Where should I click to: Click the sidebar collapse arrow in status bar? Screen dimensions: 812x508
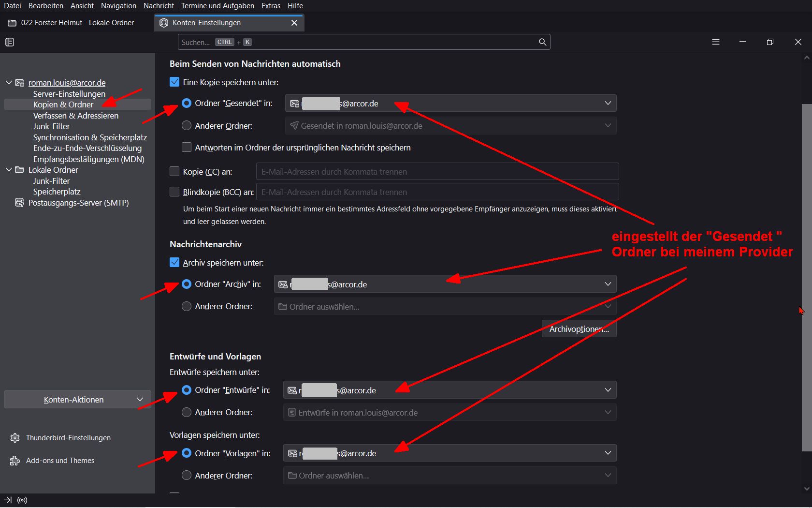tap(8, 500)
